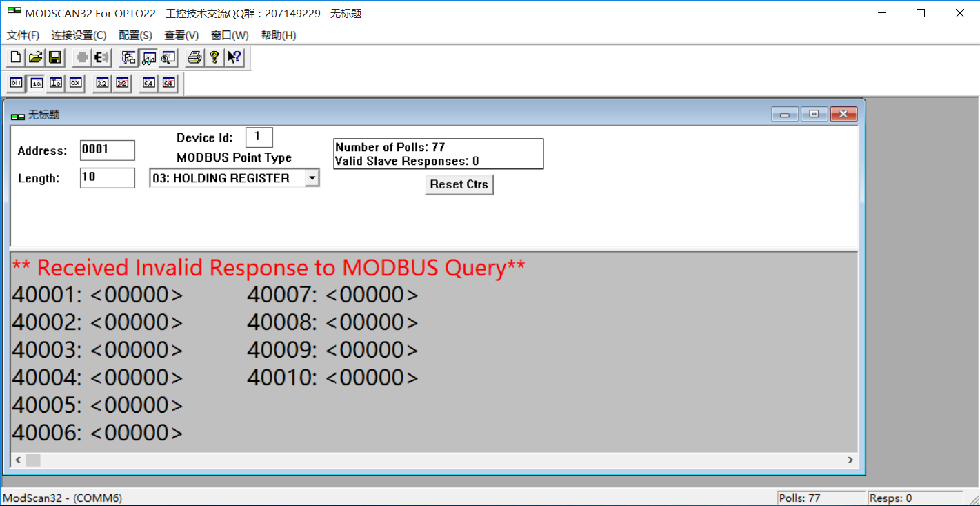
Task: Click the horizontal scrollbar right arrow
Action: click(850, 460)
